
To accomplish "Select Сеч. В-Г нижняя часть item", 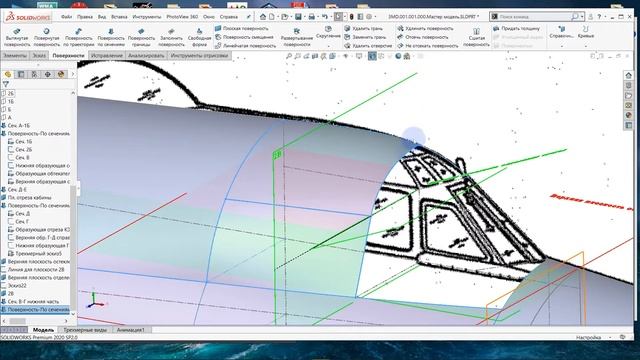I will pyautogui.click(x=33, y=302).
